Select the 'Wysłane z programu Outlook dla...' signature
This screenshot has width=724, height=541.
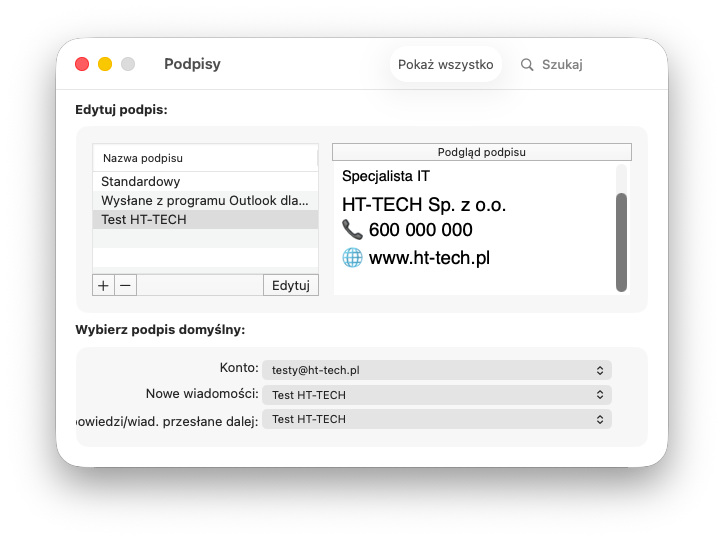(205, 201)
